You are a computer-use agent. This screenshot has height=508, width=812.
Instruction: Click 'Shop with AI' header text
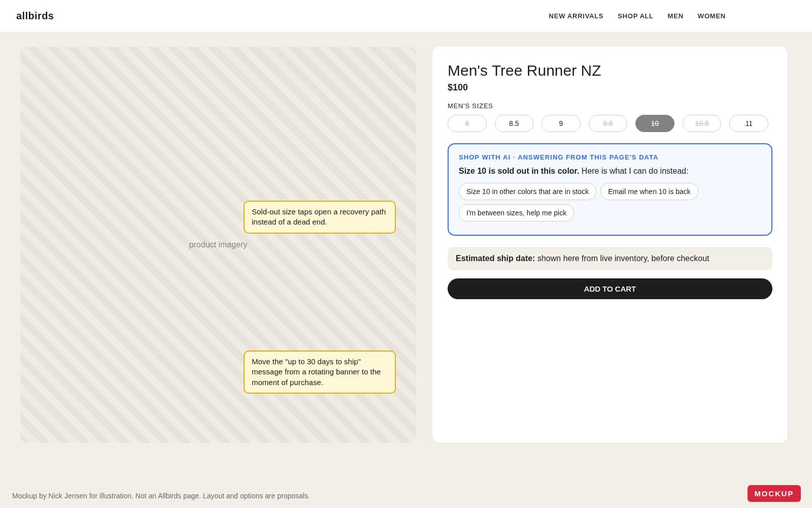558,157
